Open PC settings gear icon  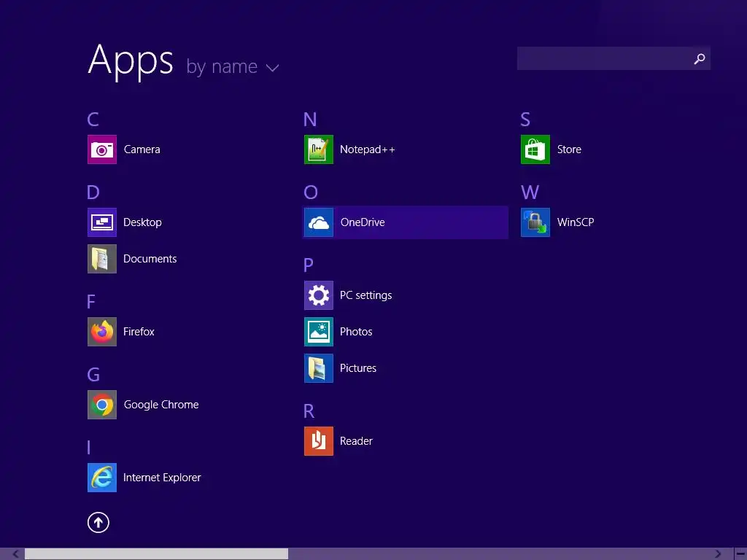tap(319, 295)
